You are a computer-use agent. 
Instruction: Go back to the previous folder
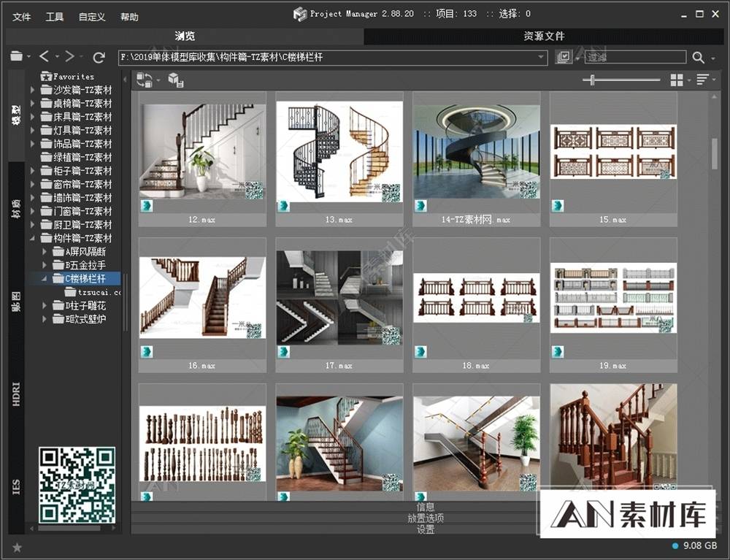[45, 57]
